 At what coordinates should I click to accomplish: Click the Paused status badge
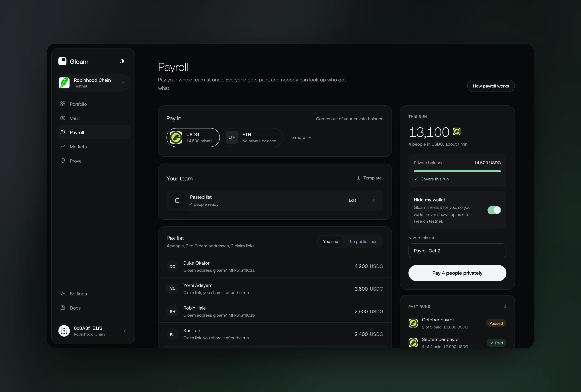[496, 323]
